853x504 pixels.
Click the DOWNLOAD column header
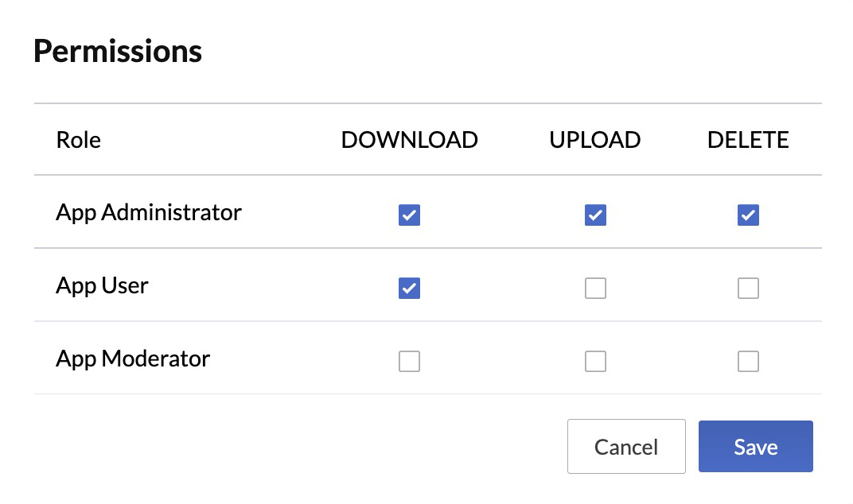point(409,139)
